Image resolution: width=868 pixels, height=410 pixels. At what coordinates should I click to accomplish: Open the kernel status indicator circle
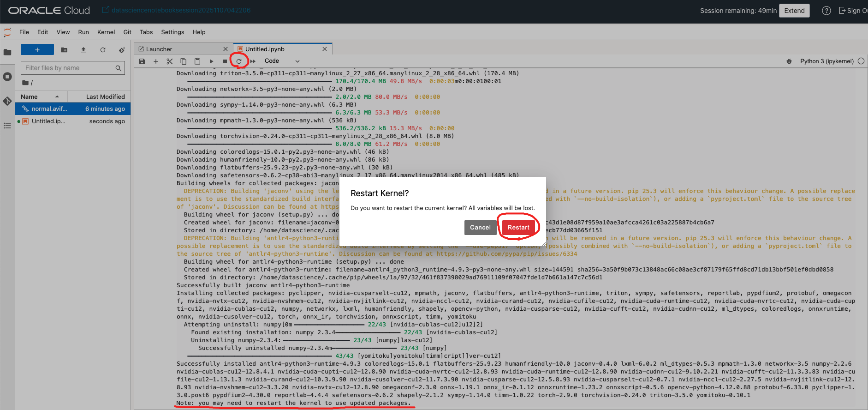[861, 61]
